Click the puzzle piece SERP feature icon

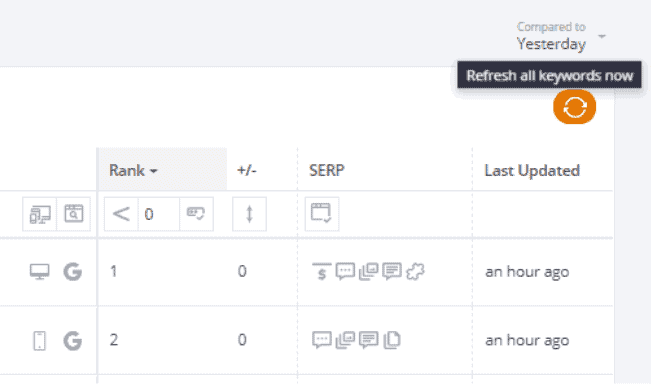pyautogui.click(x=415, y=271)
